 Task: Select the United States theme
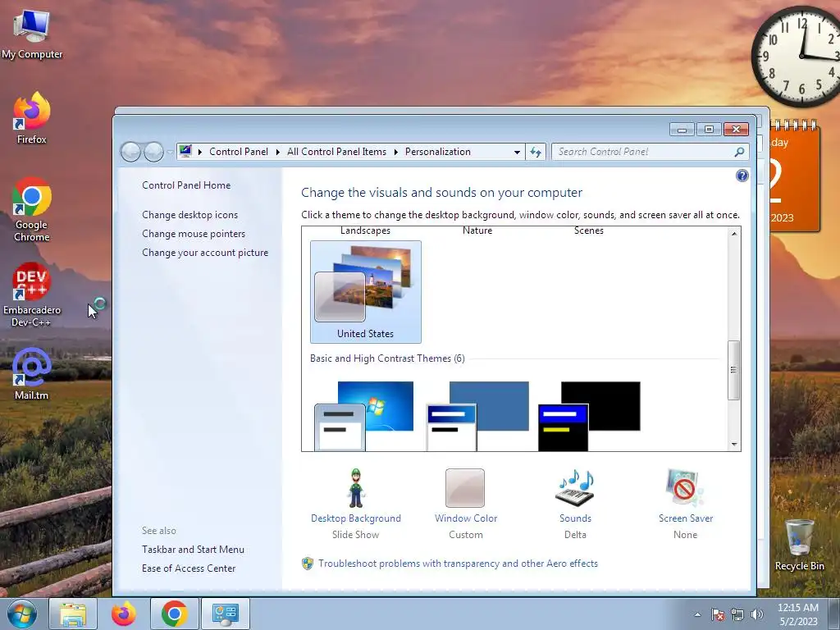click(x=365, y=291)
